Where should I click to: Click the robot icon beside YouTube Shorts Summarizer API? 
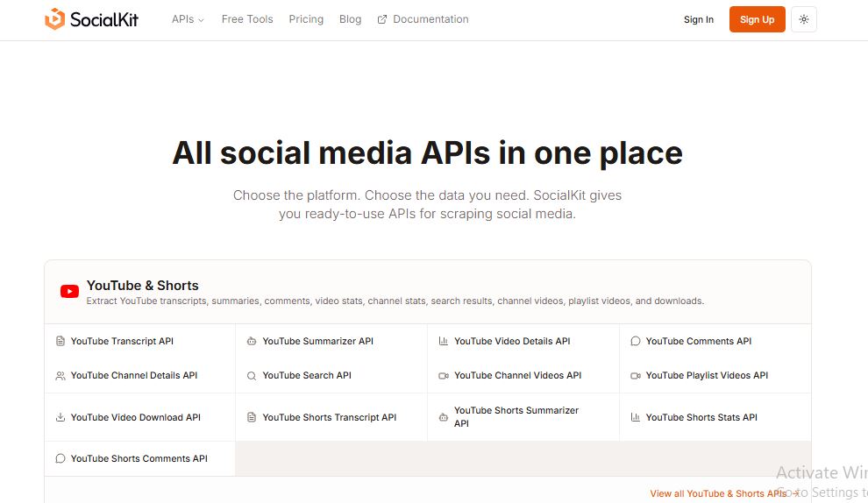[x=444, y=417]
